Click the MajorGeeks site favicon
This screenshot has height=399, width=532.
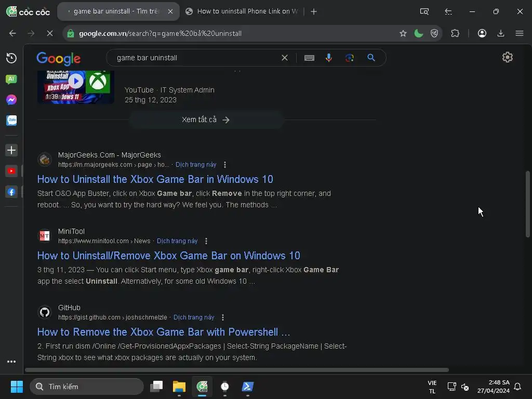45,159
